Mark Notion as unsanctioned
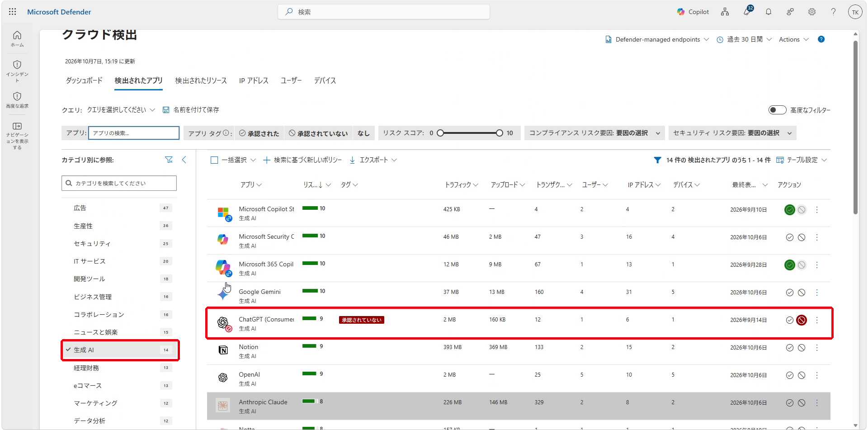Viewport: 868px width, 430px height. 801,348
